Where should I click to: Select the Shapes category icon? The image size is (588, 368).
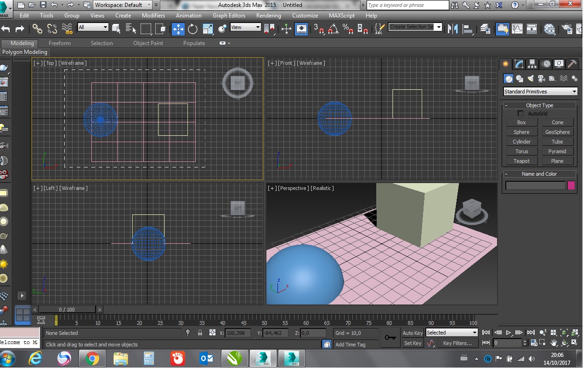[519, 79]
